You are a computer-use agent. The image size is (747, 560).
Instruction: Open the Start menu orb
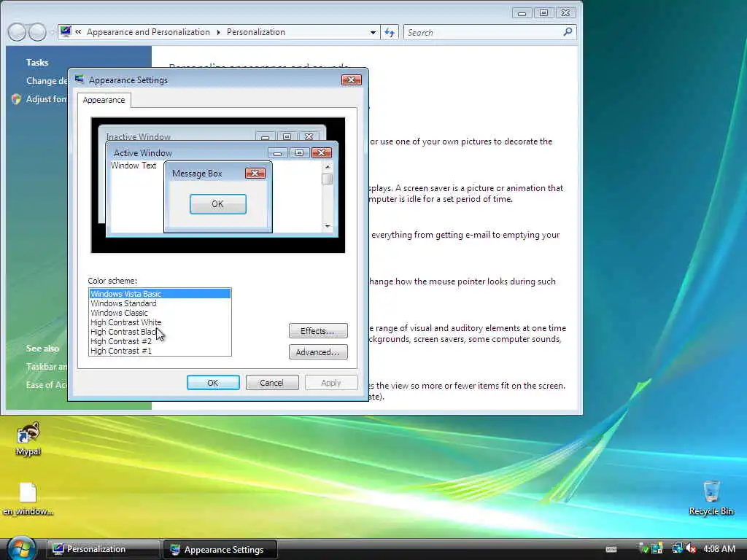coord(21,549)
